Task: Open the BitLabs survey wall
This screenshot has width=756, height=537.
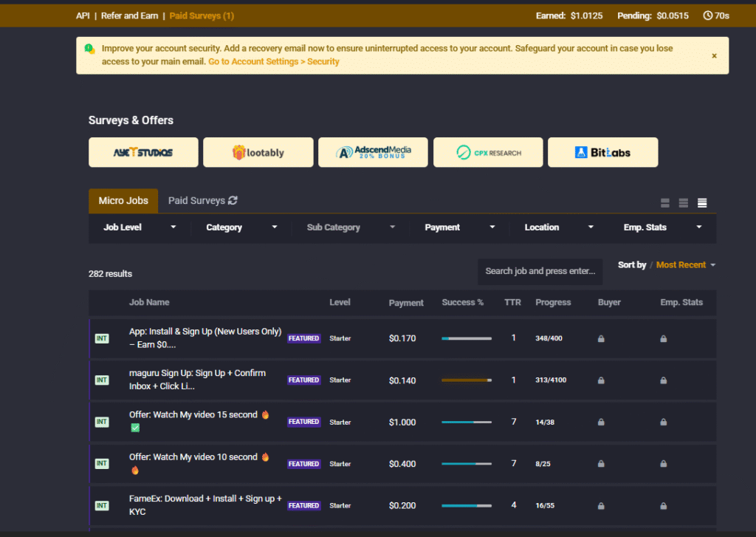Action: click(602, 152)
